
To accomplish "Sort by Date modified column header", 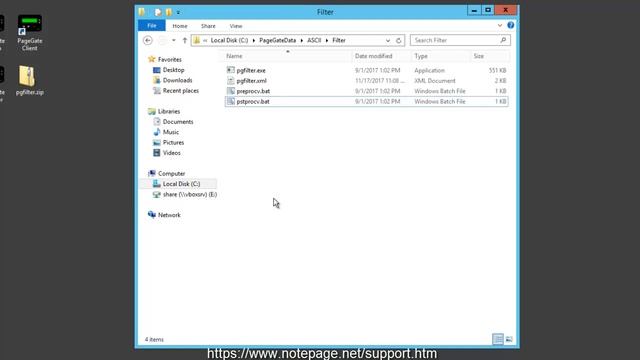I will point(382,56).
